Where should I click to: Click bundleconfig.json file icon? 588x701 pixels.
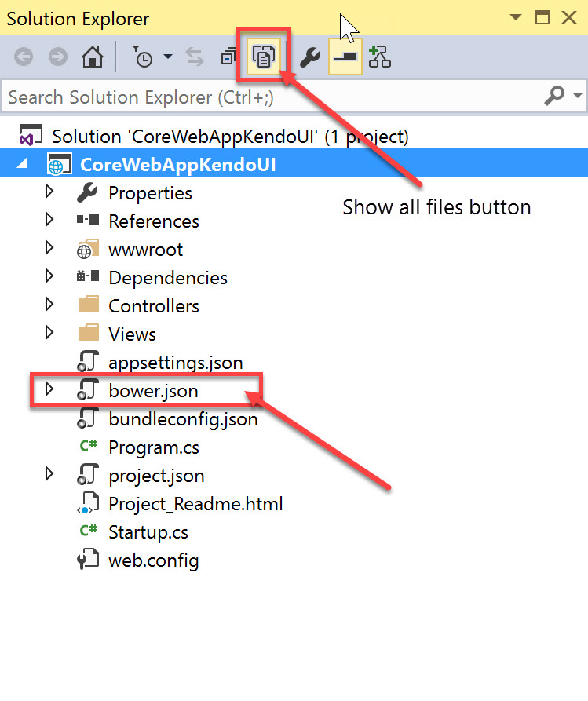[88, 418]
